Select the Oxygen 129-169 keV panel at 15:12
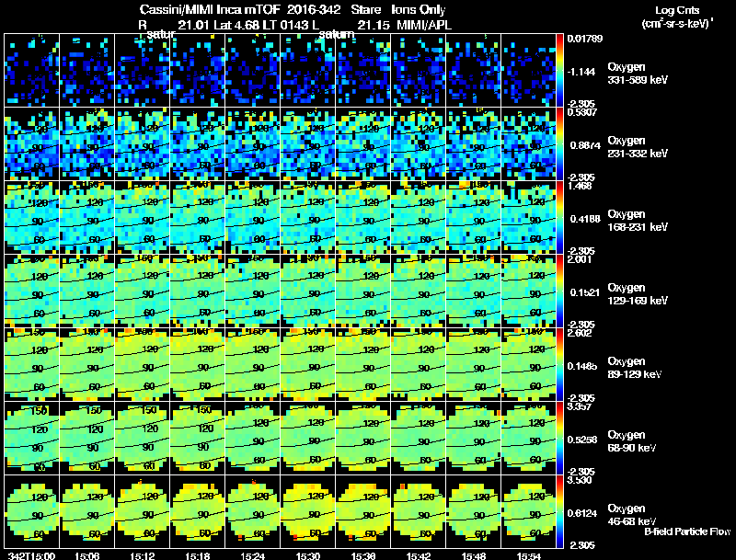The image size is (736, 560). pyautogui.click(x=143, y=291)
